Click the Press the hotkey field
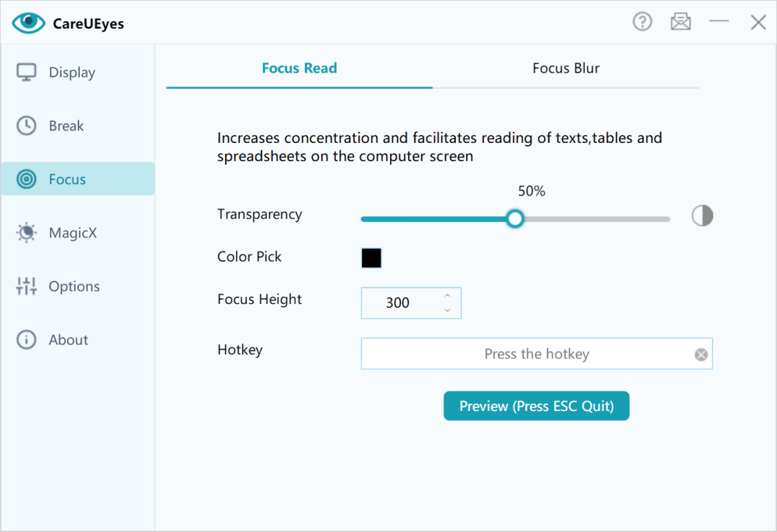Viewport: 777px width, 532px height. [x=537, y=354]
